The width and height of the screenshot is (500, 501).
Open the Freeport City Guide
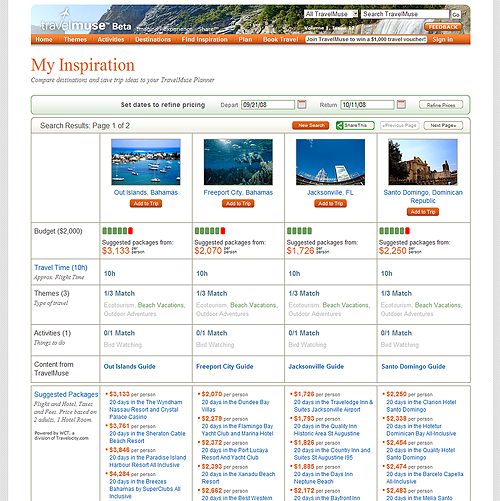pos(224,366)
